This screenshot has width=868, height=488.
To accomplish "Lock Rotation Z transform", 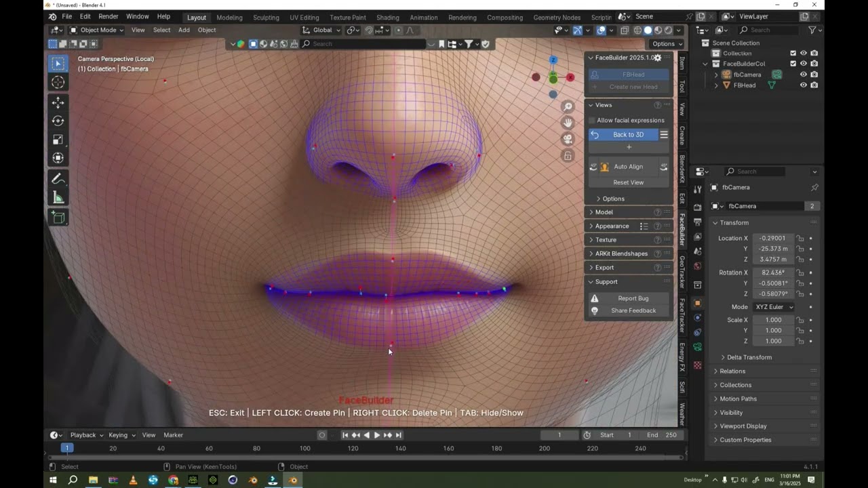I will click(800, 294).
